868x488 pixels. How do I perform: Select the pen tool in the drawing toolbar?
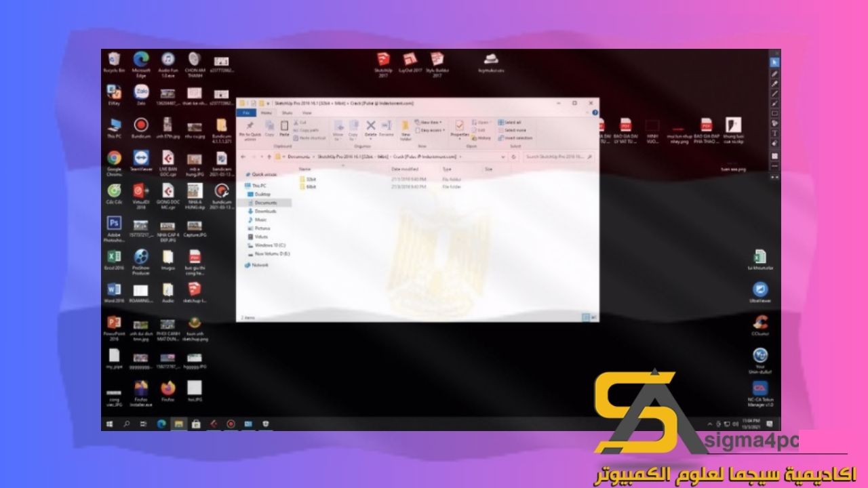tap(774, 73)
